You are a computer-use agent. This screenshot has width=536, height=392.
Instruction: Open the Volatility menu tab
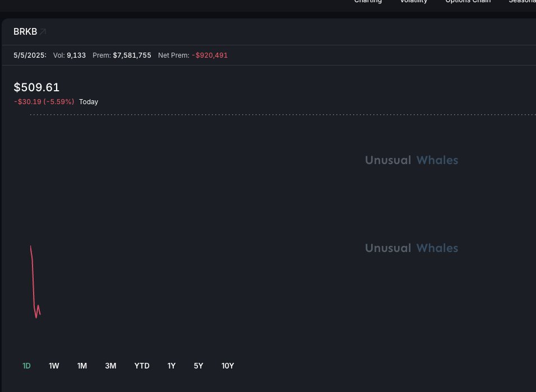click(414, 1)
